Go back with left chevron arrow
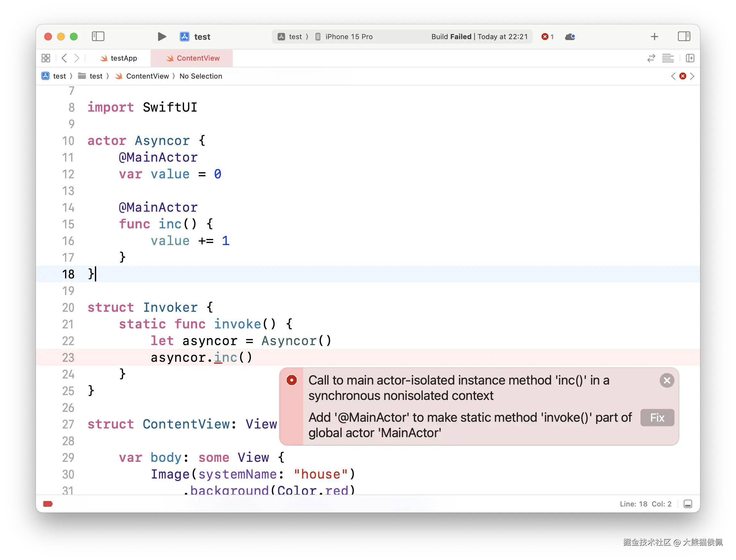The width and height of the screenshot is (736, 560). pyautogui.click(x=65, y=58)
